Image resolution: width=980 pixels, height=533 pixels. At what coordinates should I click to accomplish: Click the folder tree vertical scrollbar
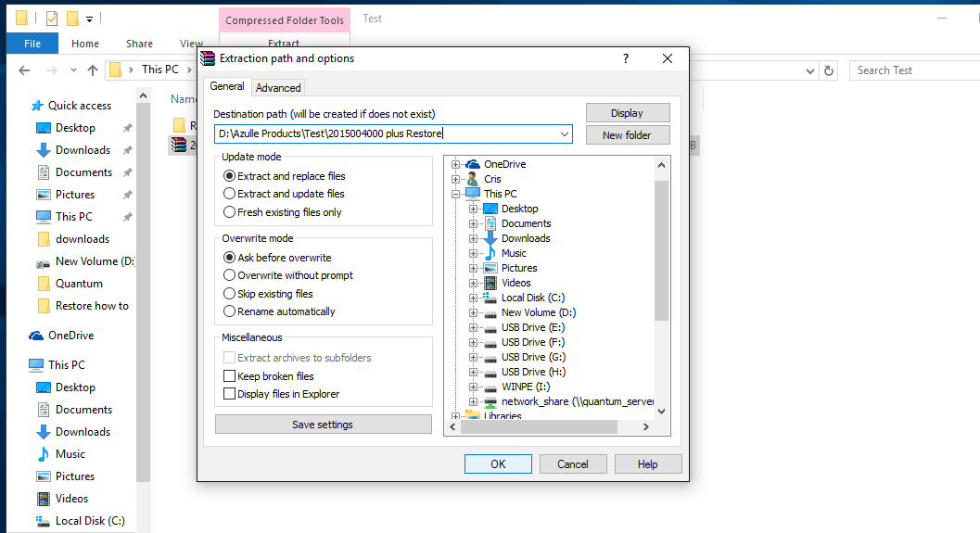click(661, 250)
